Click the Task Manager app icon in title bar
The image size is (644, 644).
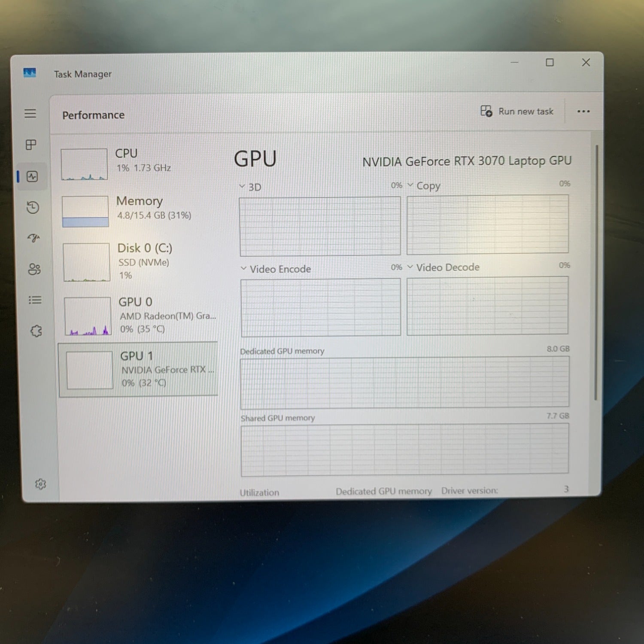coord(30,73)
